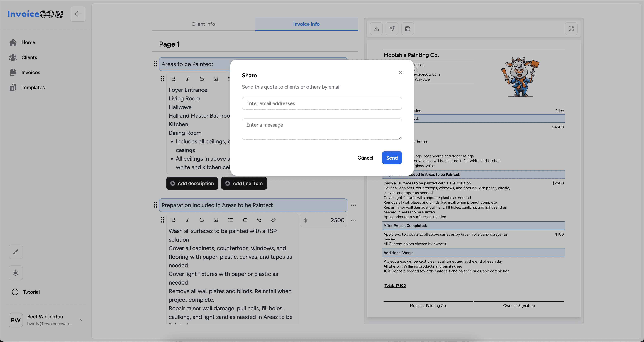Click the send (paper plane) icon
This screenshot has height=342, width=644.
click(392, 28)
